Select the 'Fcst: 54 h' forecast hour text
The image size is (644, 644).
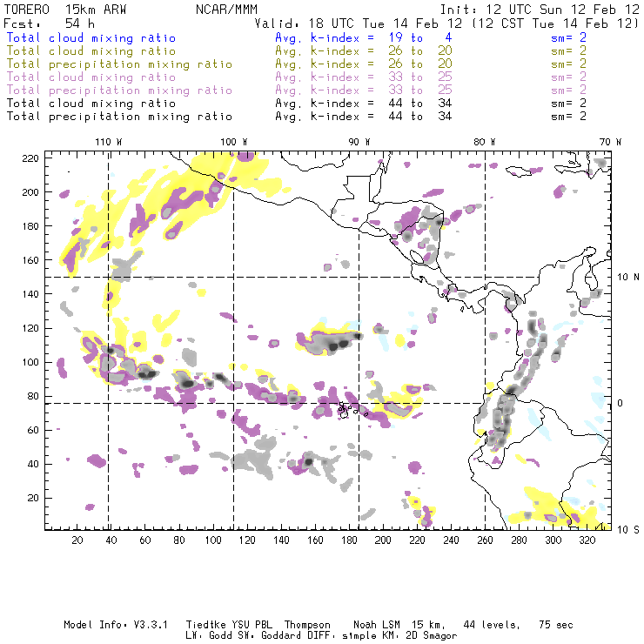tap(50, 23)
